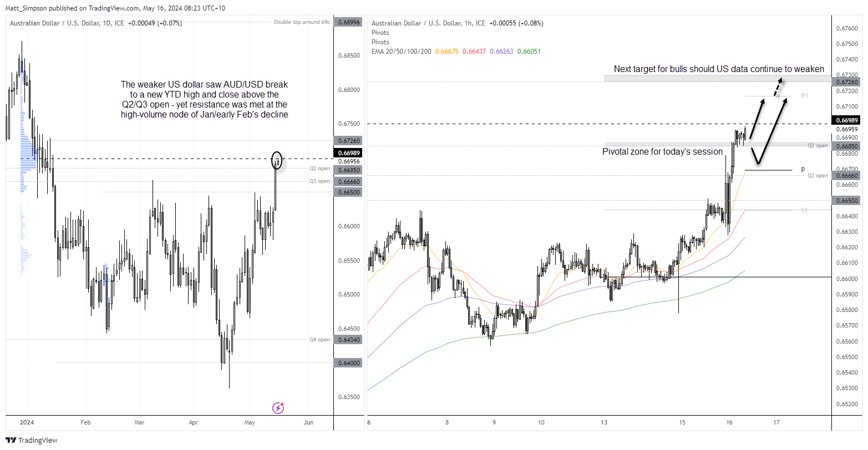Click the 'Feb' label on daily chart time axis
The height and width of the screenshot is (450, 868).
(85, 422)
